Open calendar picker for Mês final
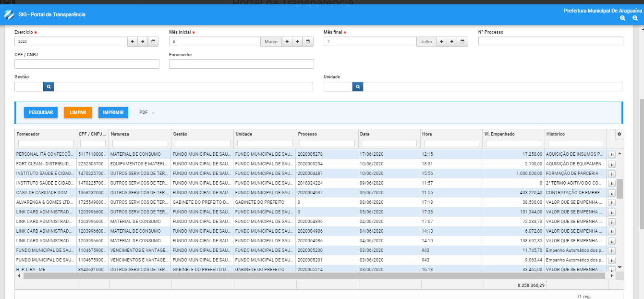Image resolution: width=644 pixels, height=299 pixels. (462, 42)
